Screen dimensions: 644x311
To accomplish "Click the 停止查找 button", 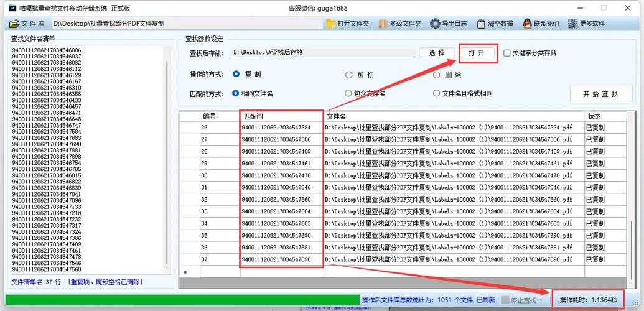I will tap(522, 300).
